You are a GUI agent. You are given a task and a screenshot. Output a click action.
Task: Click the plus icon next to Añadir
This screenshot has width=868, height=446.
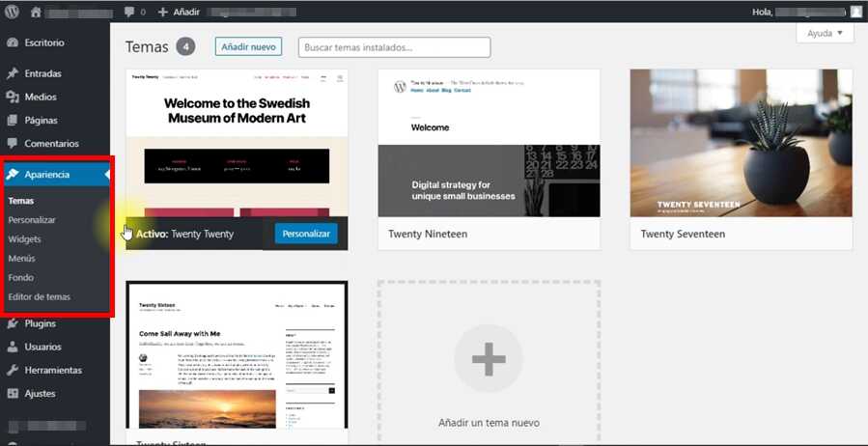[x=163, y=13]
